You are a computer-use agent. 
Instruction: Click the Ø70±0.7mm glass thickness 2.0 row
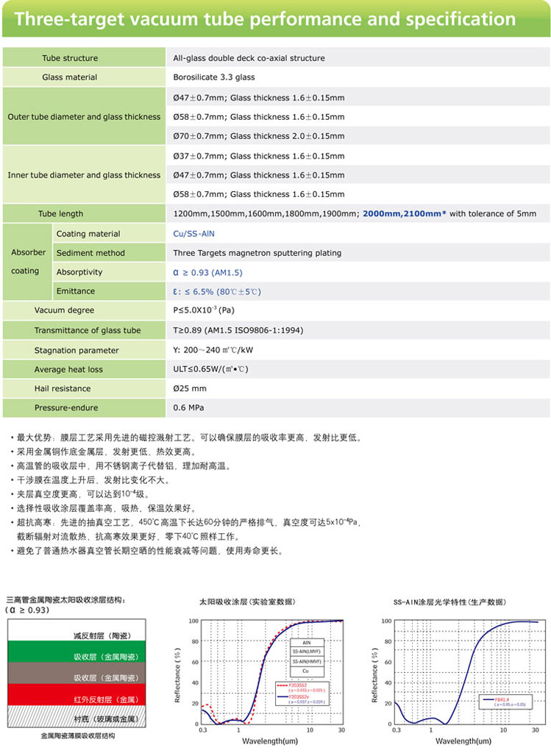click(358, 136)
